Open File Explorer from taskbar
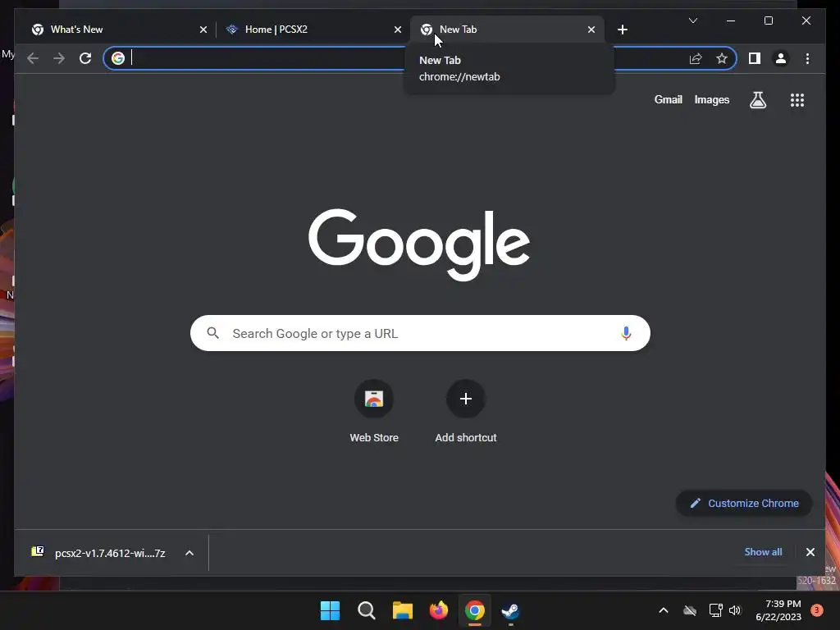Screen dimensions: 840x630 [x=402, y=610]
